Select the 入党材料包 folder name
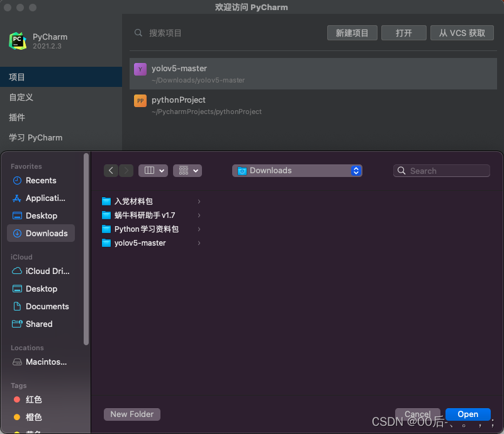Image resolution: width=504 pixels, height=434 pixels. coord(133,202)
